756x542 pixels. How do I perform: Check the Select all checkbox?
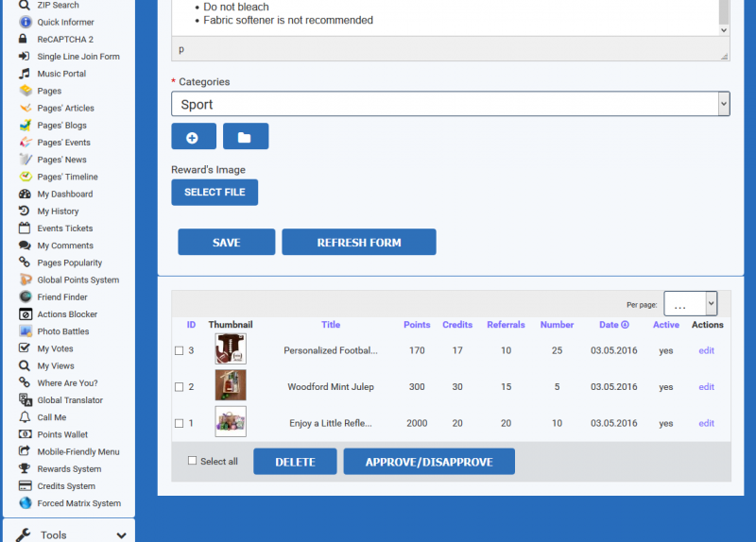(192, 461)
